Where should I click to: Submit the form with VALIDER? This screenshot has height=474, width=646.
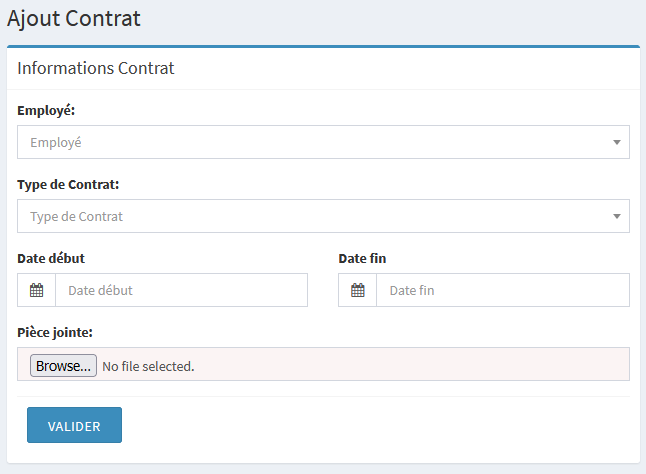click(x=74, y=425)
